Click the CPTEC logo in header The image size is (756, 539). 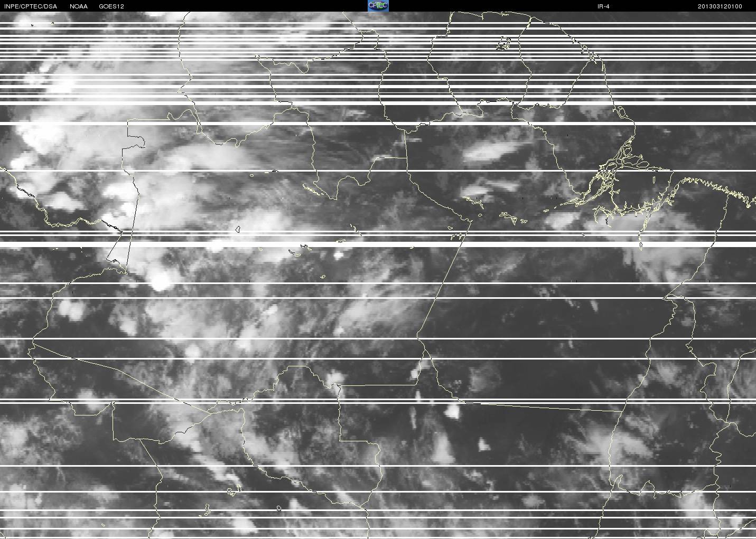click(378, 6)
